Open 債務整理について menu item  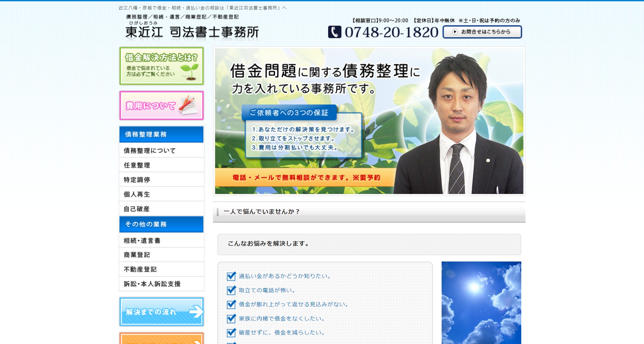click(x=161, y=150)
